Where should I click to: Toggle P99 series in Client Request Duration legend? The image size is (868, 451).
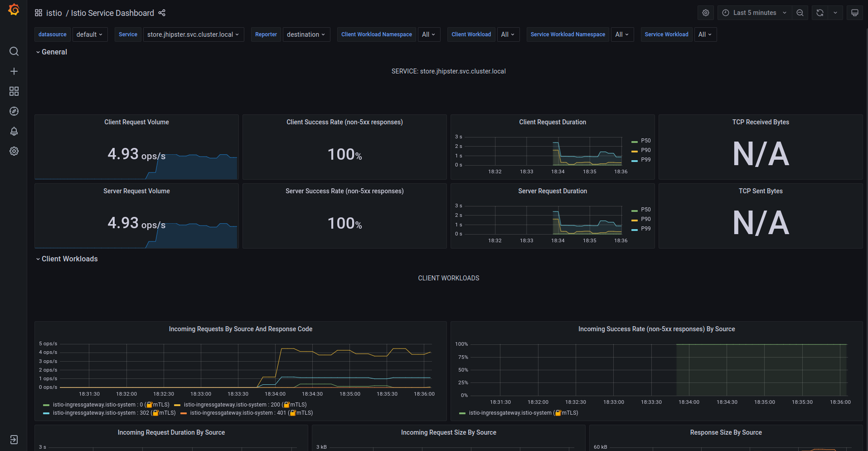point(645,160)
